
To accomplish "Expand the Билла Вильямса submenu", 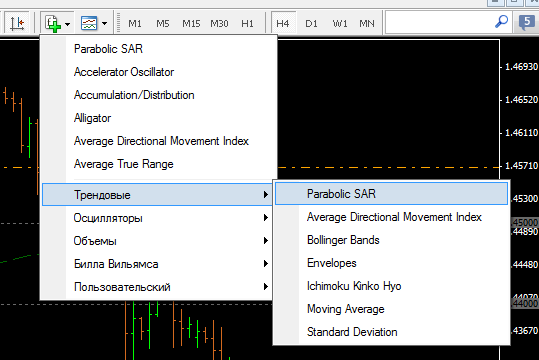I will tap(157, 264).
